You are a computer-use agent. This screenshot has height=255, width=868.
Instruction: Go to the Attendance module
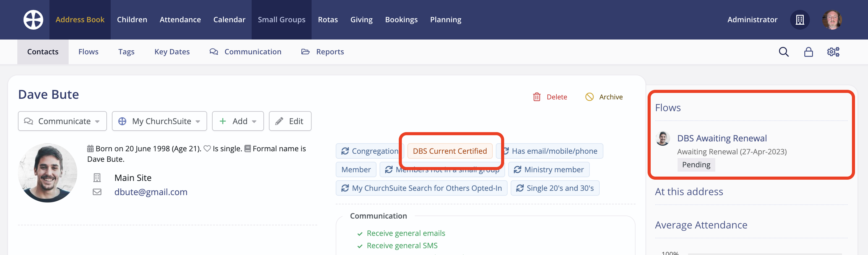[180, 19]
